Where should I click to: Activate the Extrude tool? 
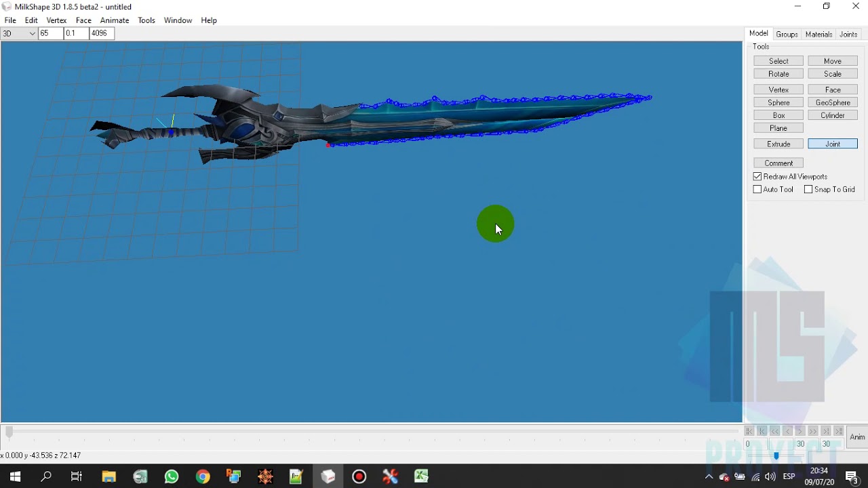tap(778, 144)
